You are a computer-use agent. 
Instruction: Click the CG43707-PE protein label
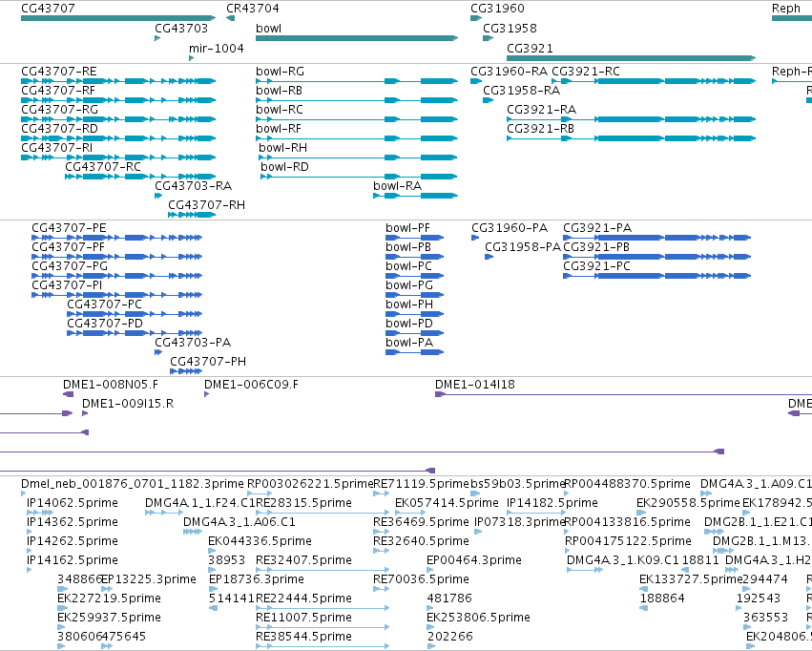coord(69,228)
